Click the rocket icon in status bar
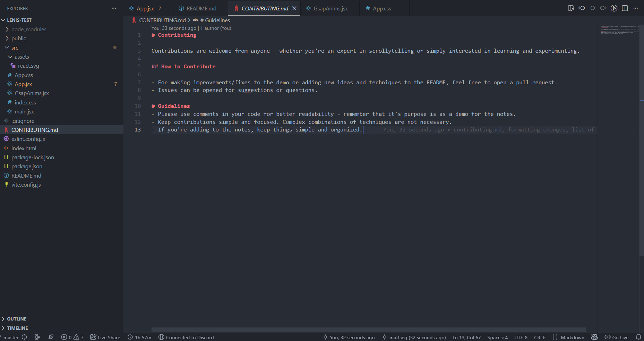The height and width of the screenshot is (341, 644). (51, 337)
